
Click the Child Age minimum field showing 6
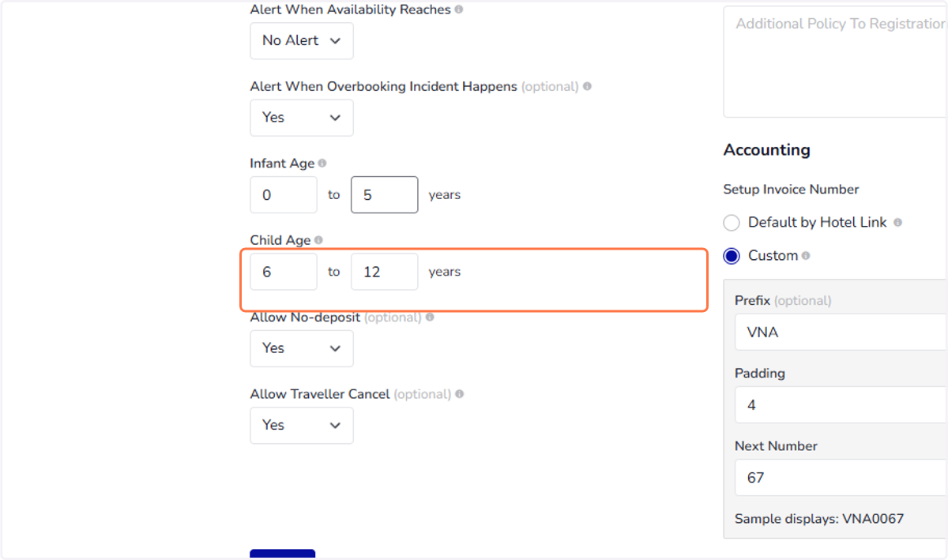coord(284,272)
